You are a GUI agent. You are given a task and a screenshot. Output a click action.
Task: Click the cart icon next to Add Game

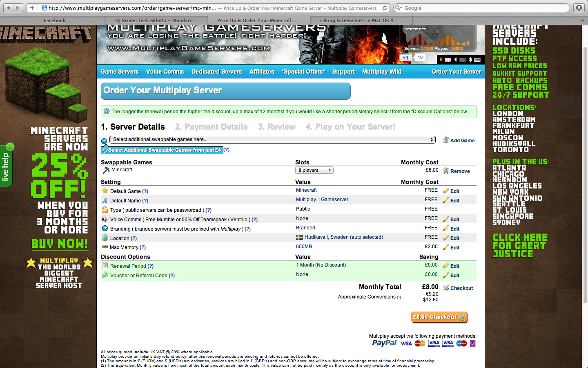pos(446,140)
